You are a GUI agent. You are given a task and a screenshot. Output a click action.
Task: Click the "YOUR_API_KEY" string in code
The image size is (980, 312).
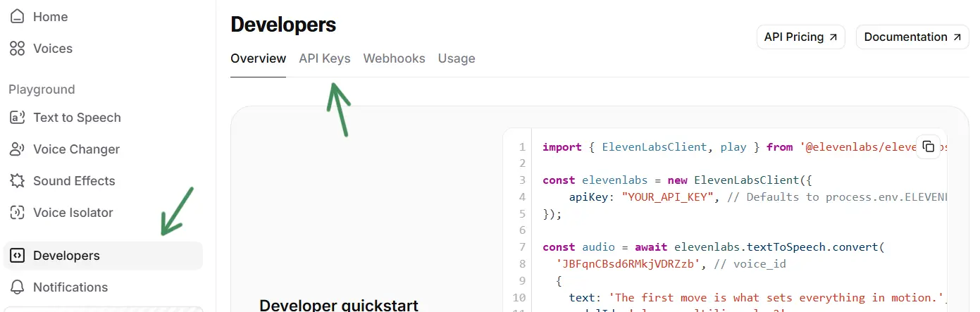(x=669, y=197)
